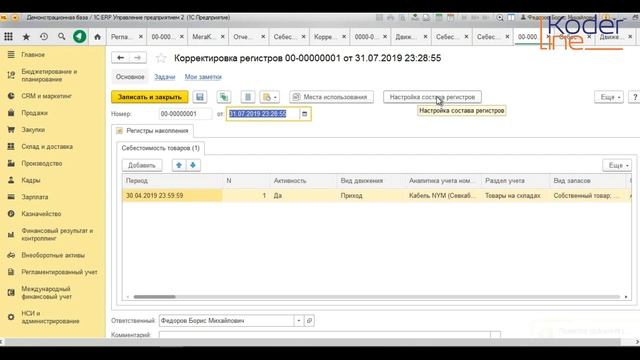Navigate forward with the right arrow
640x360 pixels.
138,58
